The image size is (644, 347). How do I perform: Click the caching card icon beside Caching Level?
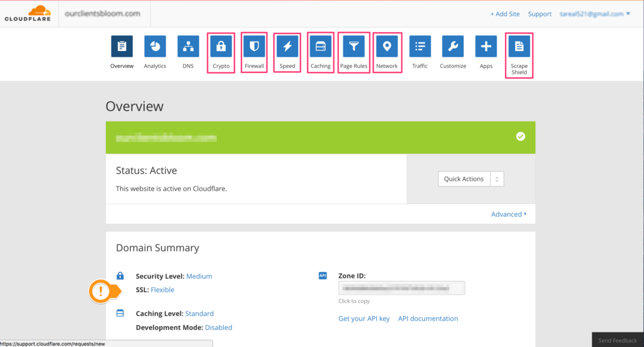pyautogui.click(x=120, y=313)
